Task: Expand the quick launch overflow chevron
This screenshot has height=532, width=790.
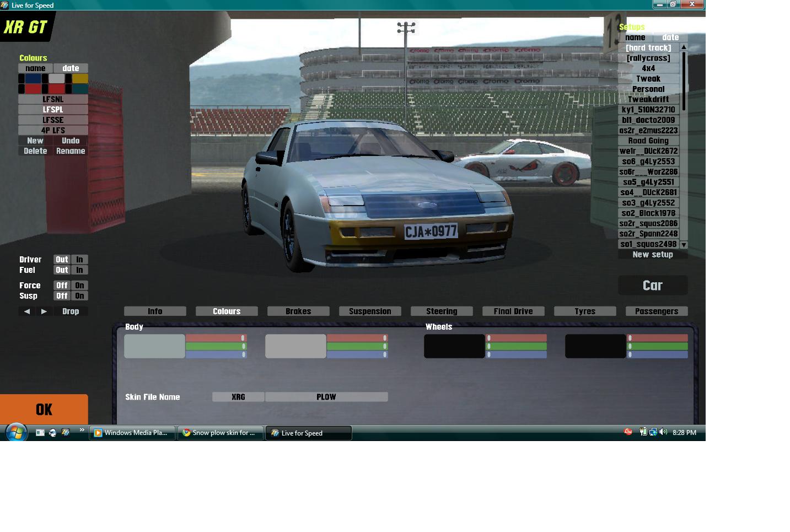Action: tap(82, 430)
